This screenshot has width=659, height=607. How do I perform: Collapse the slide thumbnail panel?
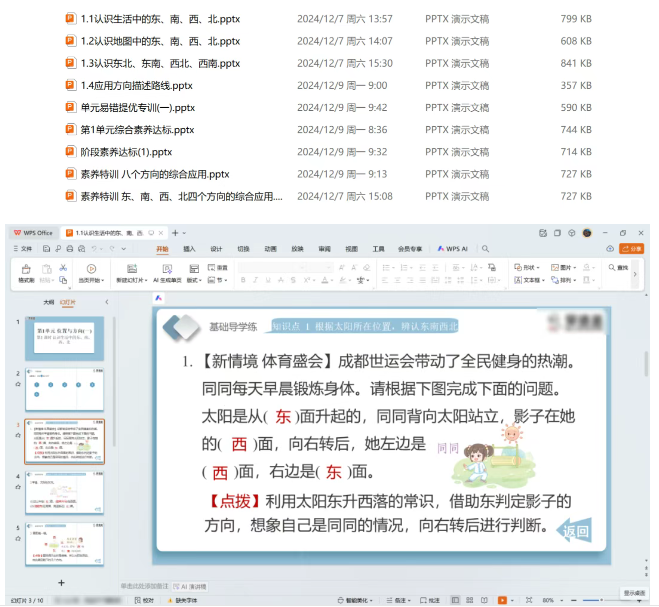point(107,302)
